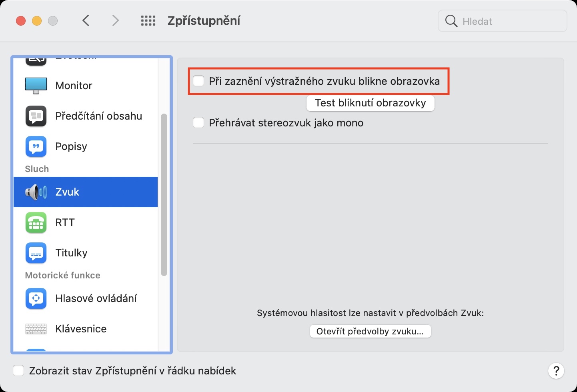Toggle Přehrávat stereozvuk jako mono checkbox
The height and width of the screenshot is (392, 577).
(199, 123)
